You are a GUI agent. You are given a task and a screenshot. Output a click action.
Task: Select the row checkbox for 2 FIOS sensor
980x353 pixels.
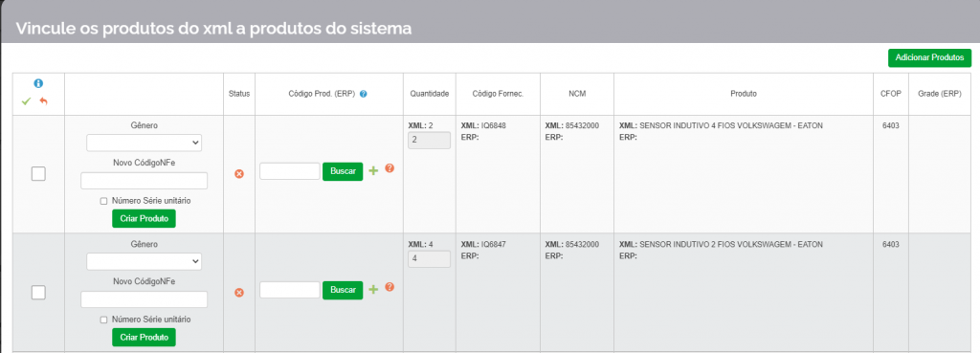tap(38, 293)
